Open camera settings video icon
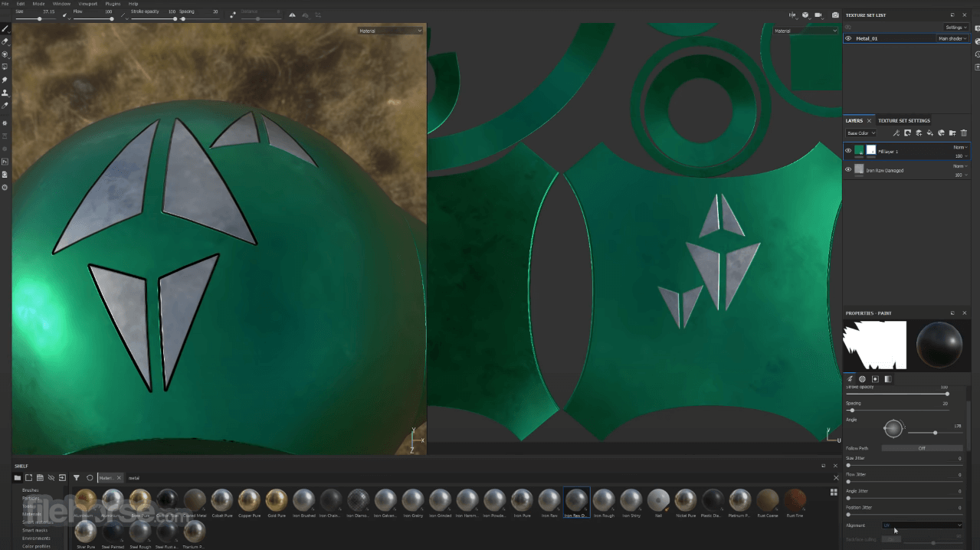 [818, 15]
